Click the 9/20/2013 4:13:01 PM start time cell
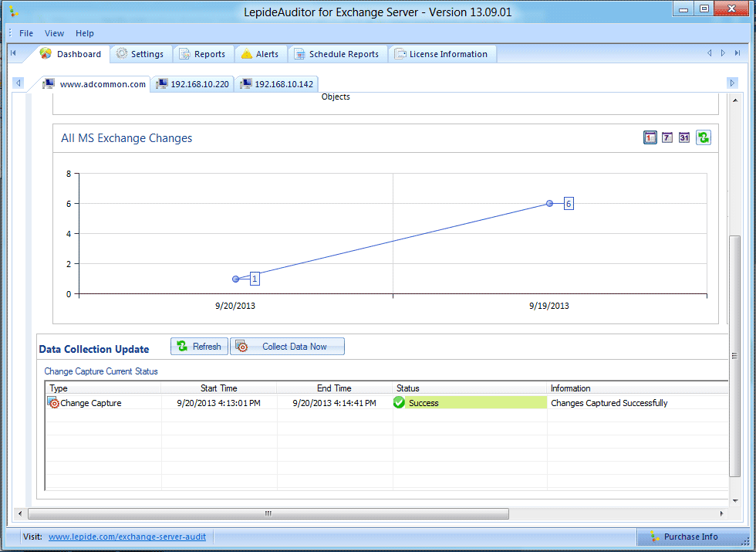Viewport: 756px width, 552px height. [x=219, y=403]
